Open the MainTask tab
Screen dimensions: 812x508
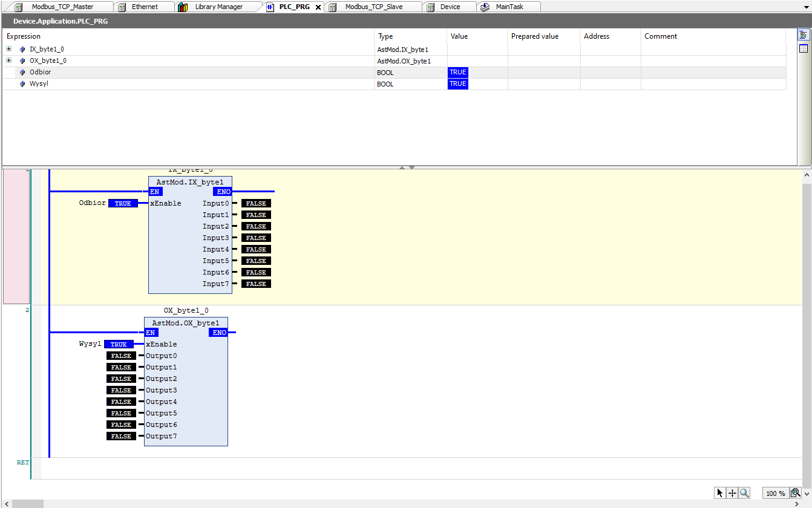point(509,7)
